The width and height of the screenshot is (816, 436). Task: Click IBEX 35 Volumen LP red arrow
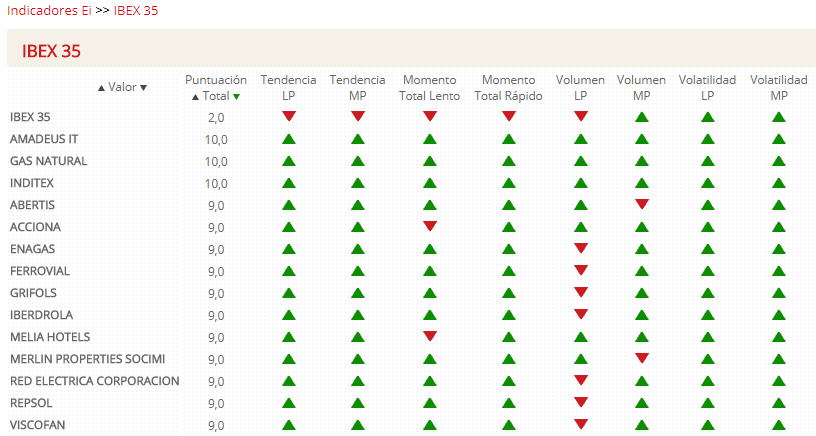[581, 116]
